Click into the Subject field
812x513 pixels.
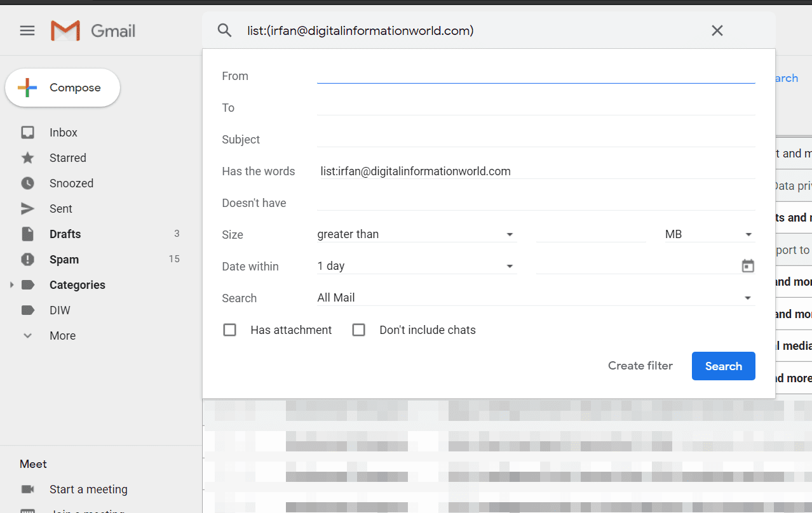(536, 139)
